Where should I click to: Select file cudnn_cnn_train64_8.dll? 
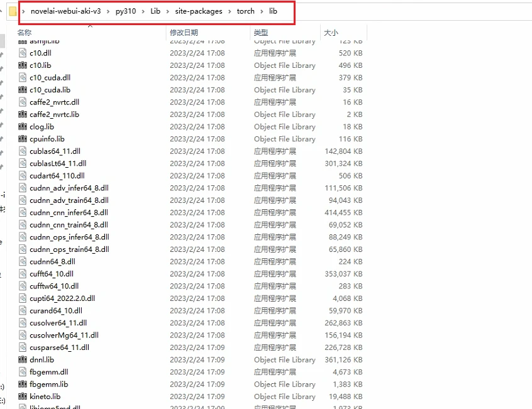69,225
